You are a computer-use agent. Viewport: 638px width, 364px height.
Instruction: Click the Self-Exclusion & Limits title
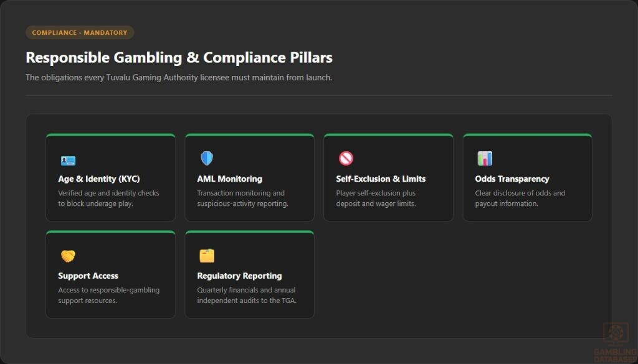[381, 179]
